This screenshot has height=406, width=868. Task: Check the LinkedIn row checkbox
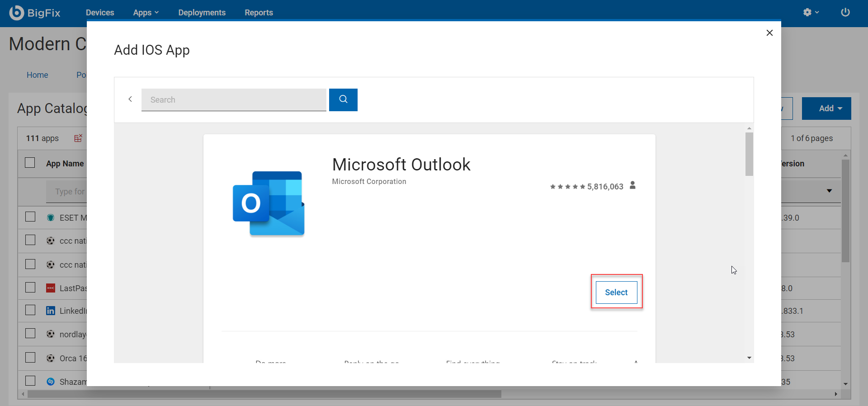(30, 310)
